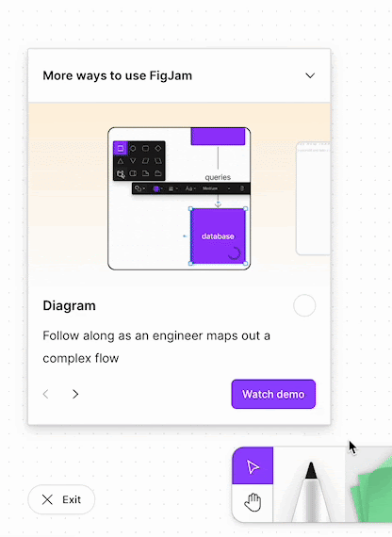Exit the onboarding with the Exit button
Screen dimensions: 392x537
click(61, 499)
